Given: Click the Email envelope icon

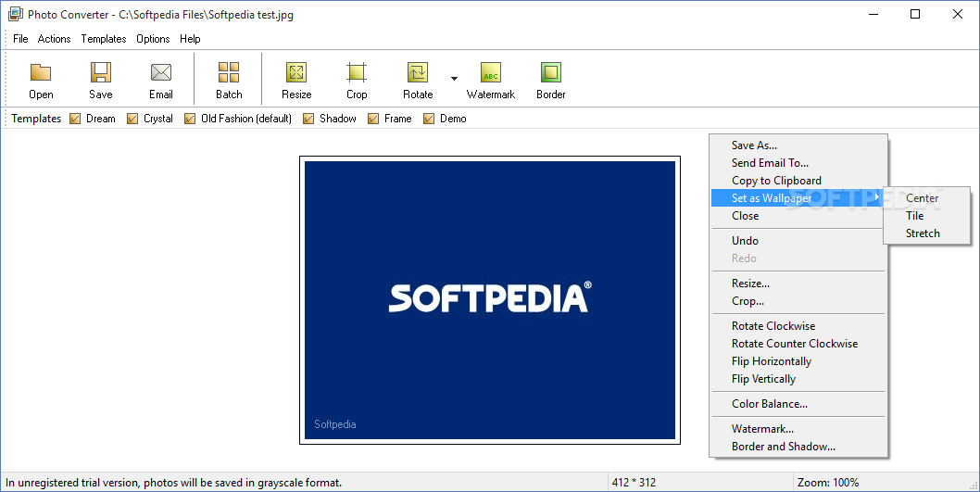Looking at the screenshot, I should 160,72.
